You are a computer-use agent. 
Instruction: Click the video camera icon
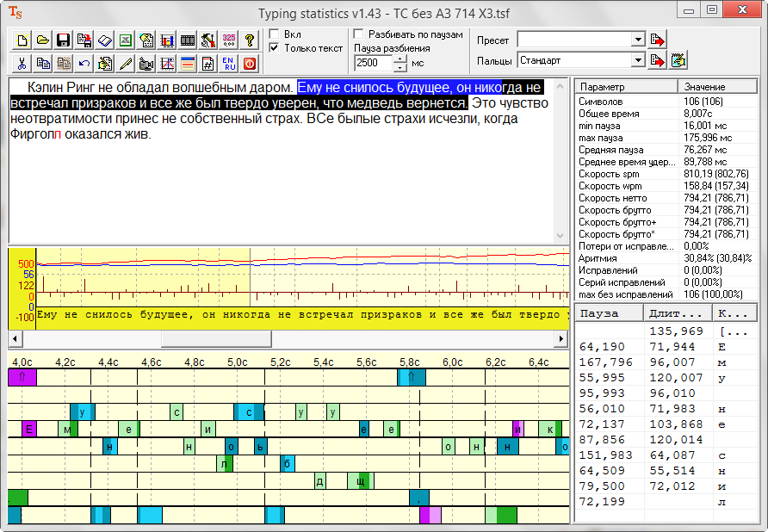[x=146, y=63]
